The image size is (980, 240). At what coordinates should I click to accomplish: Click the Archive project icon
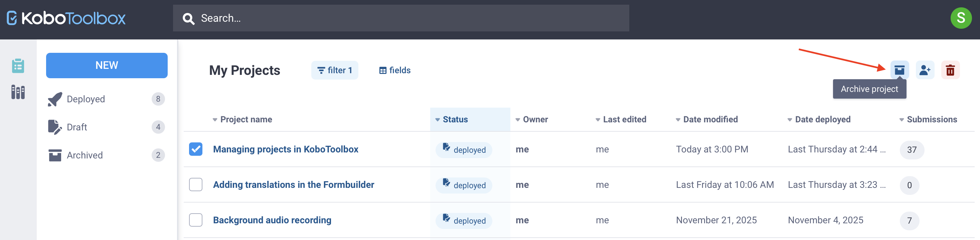tap(899, 70)
